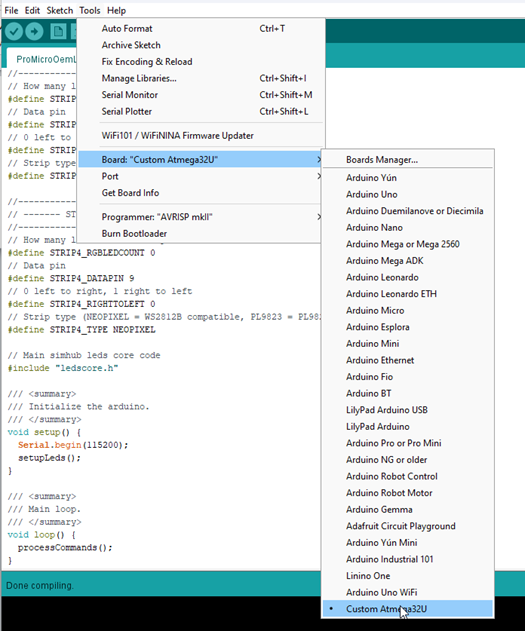This screenshot has height=631, width=525.
Task: Expand the Programmer AVRISP mkII submenu
Action: coord(200,217)
